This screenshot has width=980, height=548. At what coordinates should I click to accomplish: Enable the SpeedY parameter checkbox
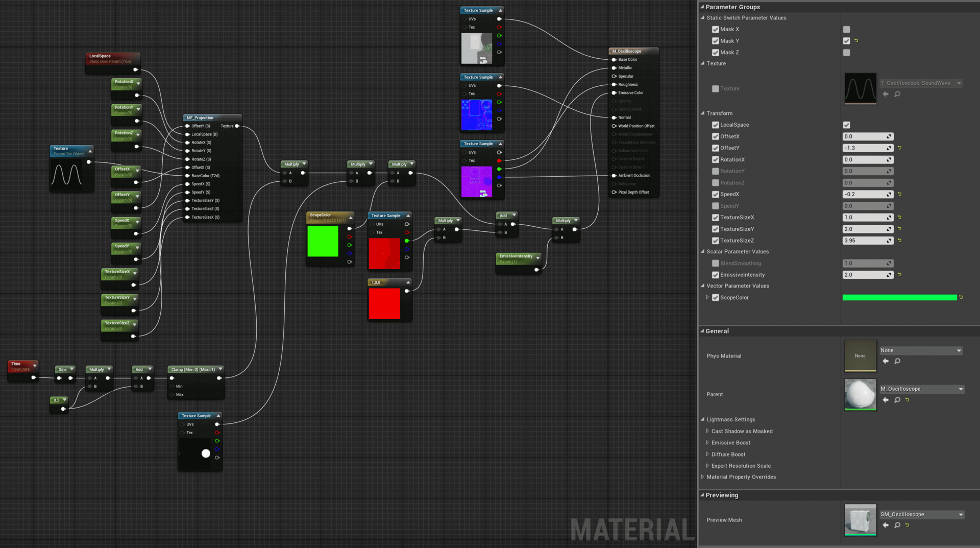tap(716, 206)
